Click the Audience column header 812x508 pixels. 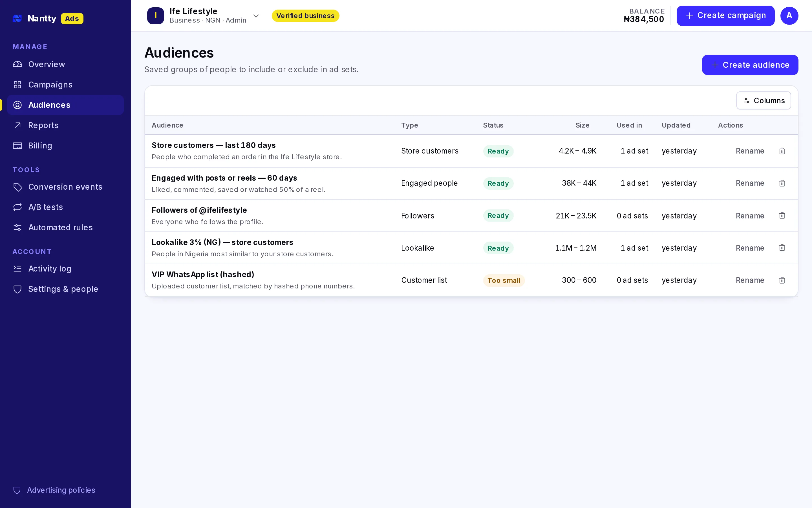[167, 125]
